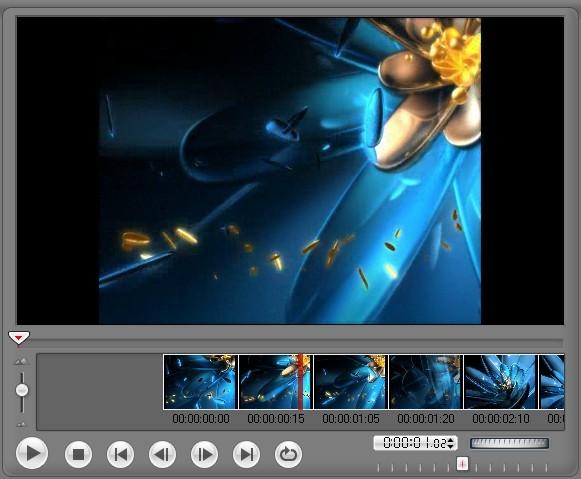Screen dimensions: 581x479
Task: Click the thumbnail zoom slider knob
Action: (x=22, y=390)
